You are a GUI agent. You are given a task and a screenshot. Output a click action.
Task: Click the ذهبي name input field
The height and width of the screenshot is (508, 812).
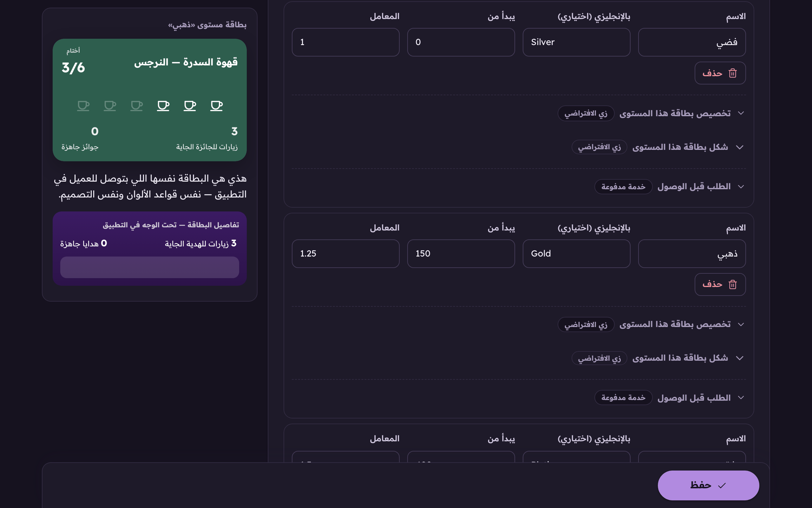point(692,254)
